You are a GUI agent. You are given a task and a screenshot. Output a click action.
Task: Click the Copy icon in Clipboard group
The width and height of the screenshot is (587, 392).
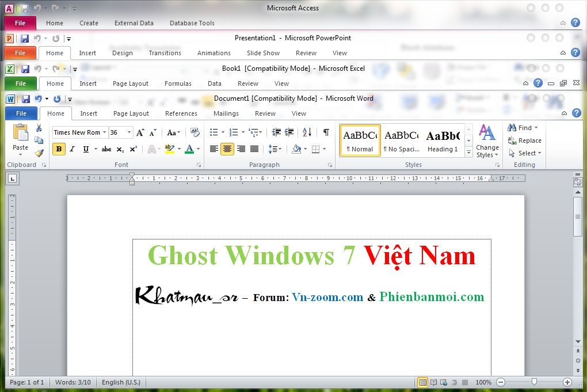(39, 140)
